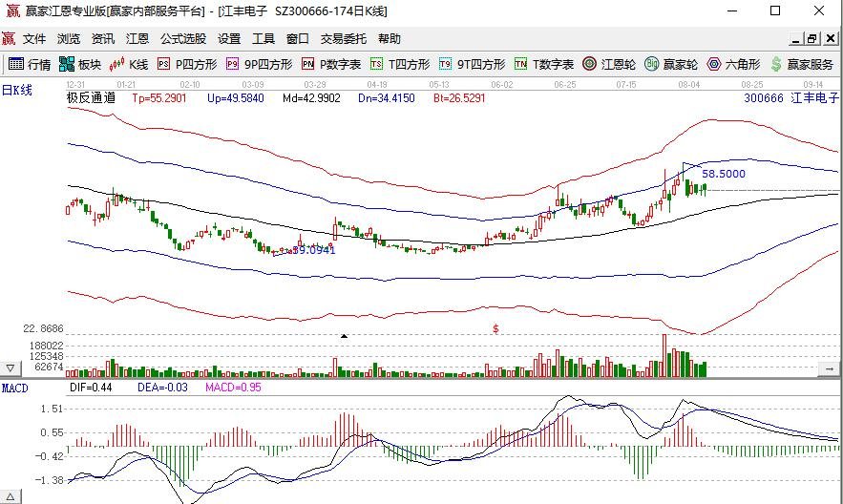Select the K线 candlestick toolbar button
843x504 pixels.
pyautogui.click(x=130, y=65)
